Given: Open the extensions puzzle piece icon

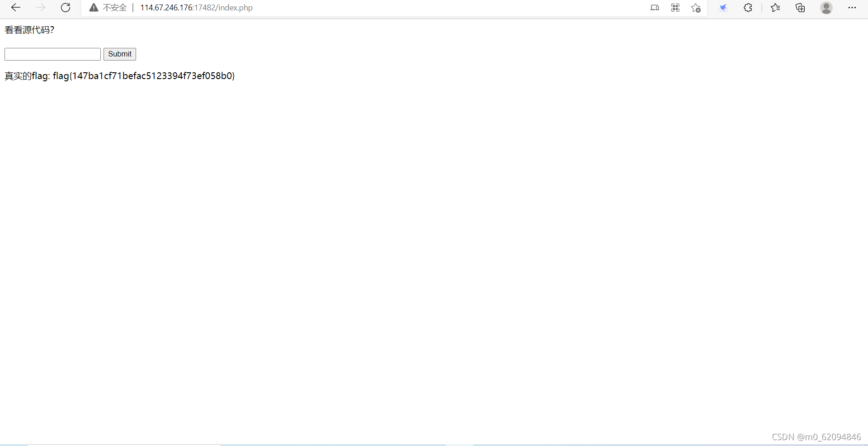Looking at the screenshot, I should coord(748,8).
